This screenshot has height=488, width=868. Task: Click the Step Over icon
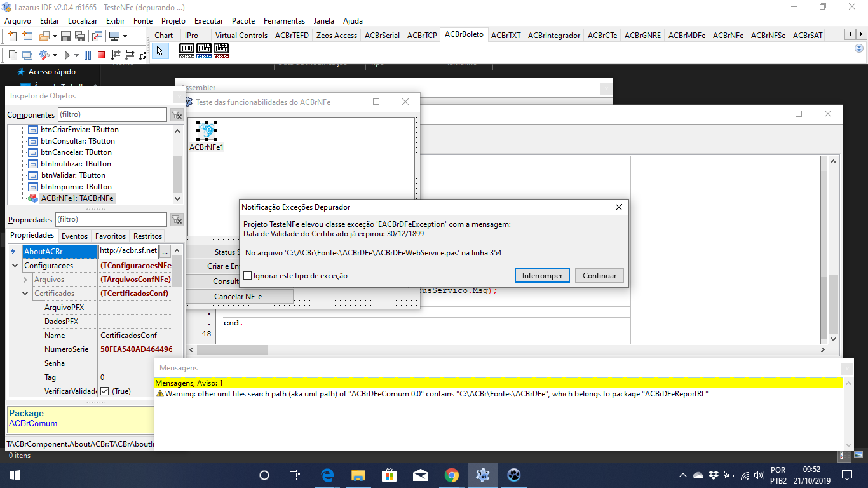(130, 55)
